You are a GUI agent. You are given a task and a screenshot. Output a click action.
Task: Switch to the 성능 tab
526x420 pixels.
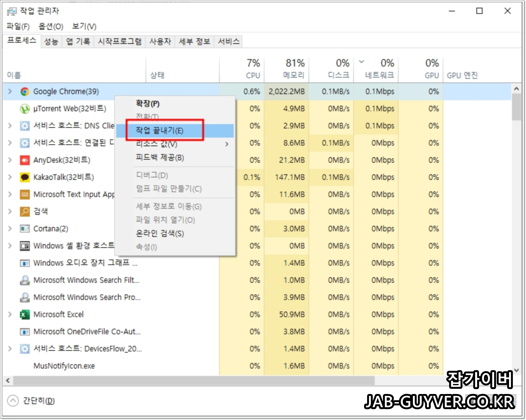(x=51, y=42)
